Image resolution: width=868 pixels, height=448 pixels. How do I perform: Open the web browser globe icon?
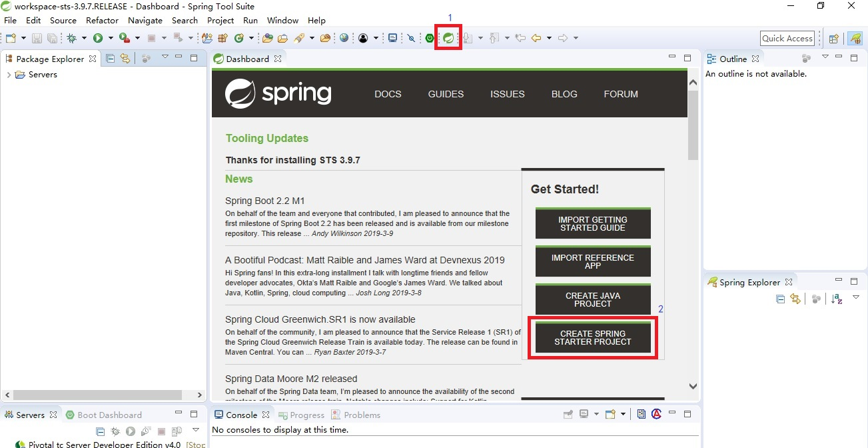pos(344,38)
